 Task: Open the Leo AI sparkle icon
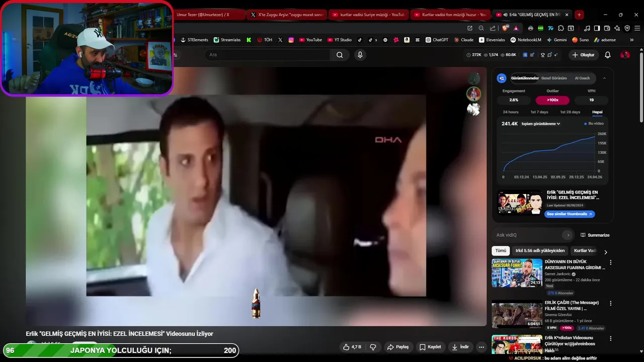tap(617, 28)
